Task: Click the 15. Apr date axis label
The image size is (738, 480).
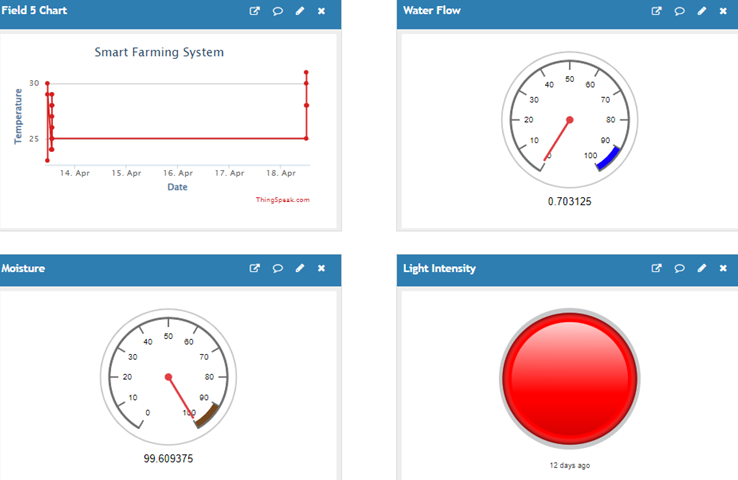Action: coord(126,173)
